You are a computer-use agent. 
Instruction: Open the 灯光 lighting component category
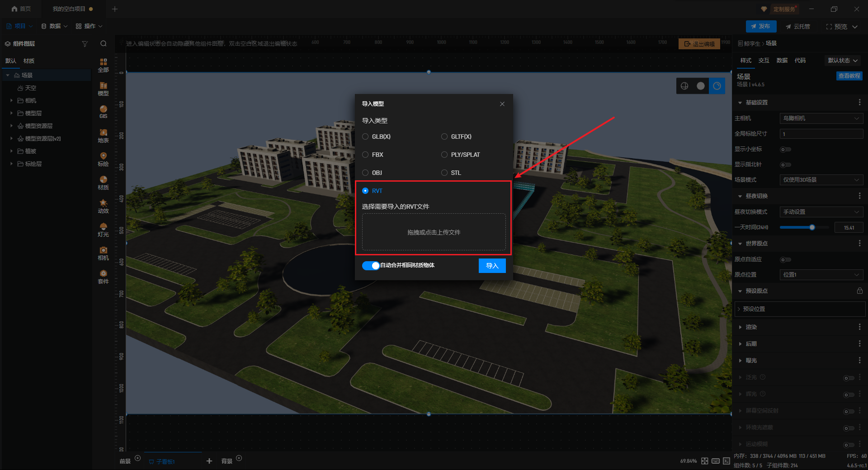(104, 230)
